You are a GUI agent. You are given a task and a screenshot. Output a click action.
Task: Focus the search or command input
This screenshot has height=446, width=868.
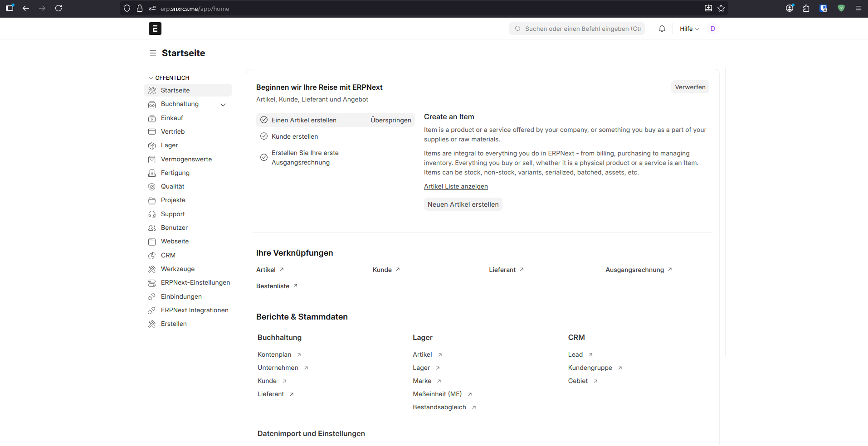coord(577,29)
